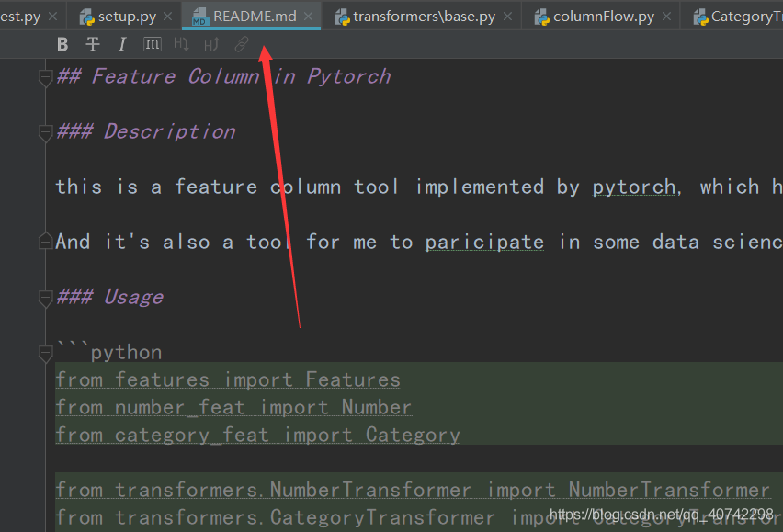Click the README.md markdown file icon
This screenshot has width=783, height=532.
(199, 17)
